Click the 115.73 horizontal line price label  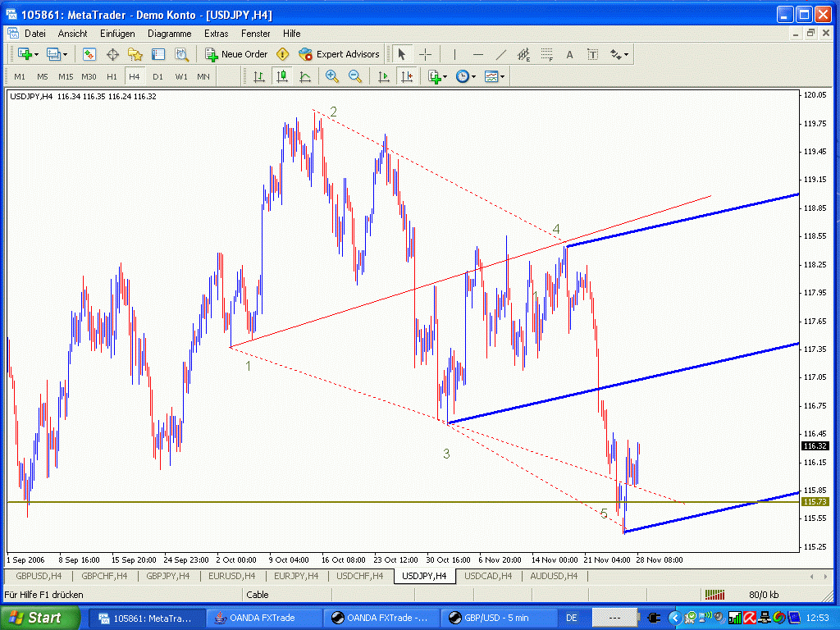pyautogui.click(x=814, y=501)
